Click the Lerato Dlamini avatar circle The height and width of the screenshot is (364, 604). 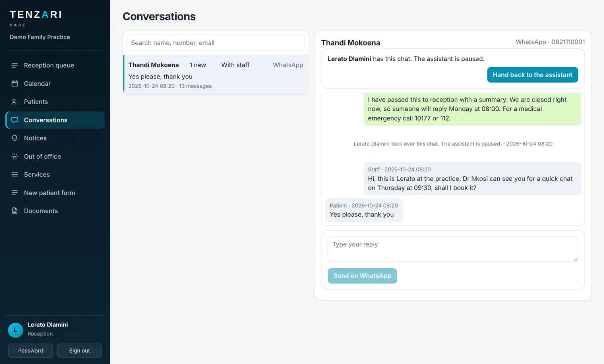(15, 330)
